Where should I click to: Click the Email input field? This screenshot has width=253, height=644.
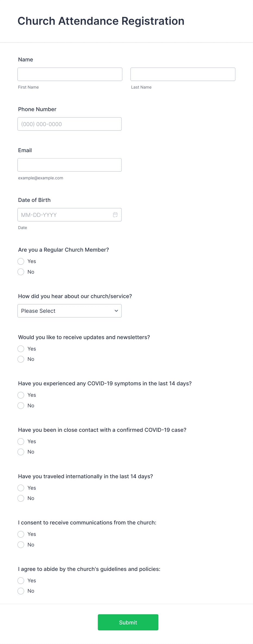[x=69, y=165]
